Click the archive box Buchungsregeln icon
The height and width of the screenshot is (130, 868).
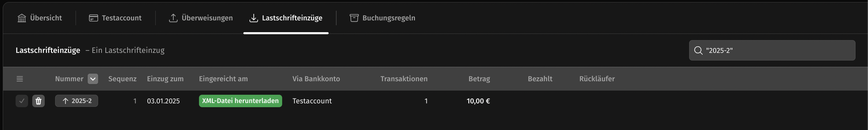(x=354, y=18)
